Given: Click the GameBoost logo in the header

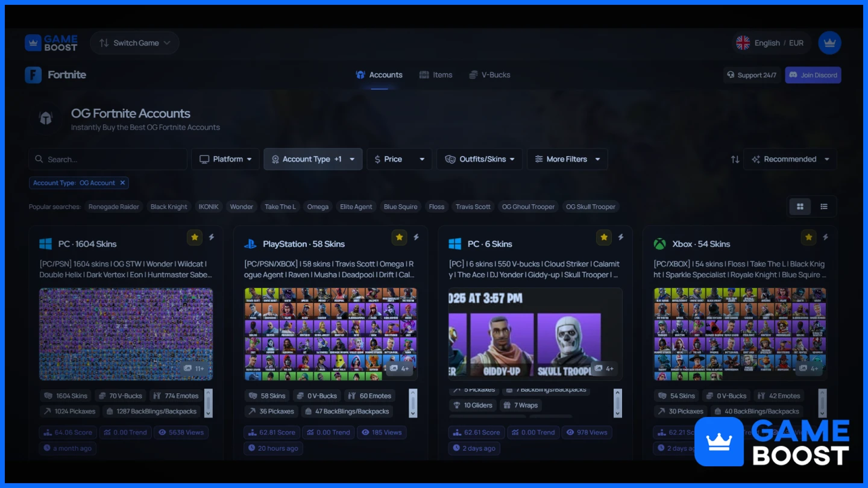Looking at the screenshot, I should pos(51,43).
